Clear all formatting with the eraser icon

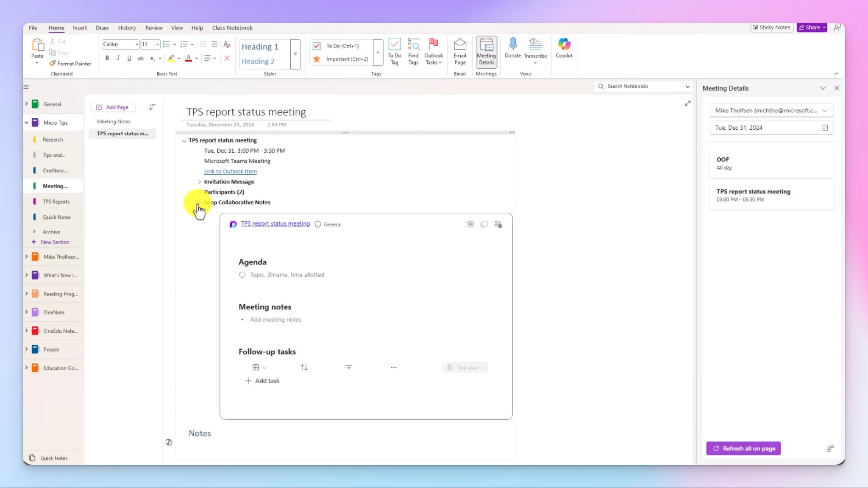(x=227, y=45)
